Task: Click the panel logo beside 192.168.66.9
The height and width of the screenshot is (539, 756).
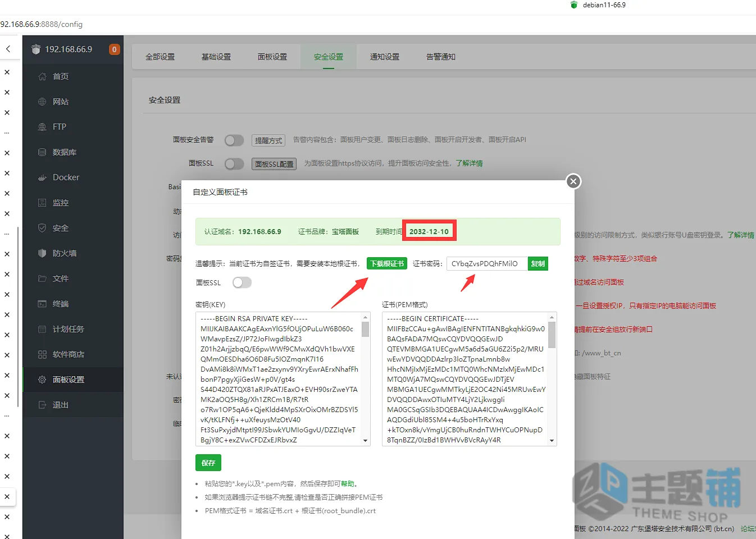Action: [36, 49]
